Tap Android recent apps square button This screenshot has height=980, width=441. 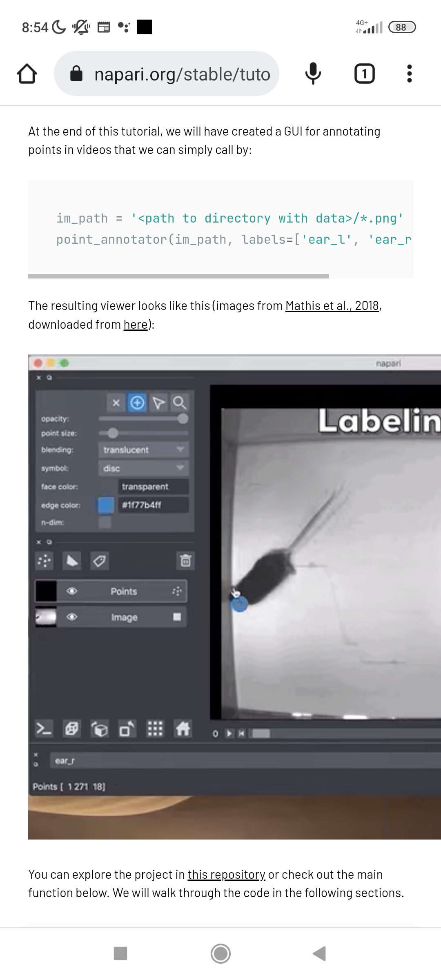point(120,953)
